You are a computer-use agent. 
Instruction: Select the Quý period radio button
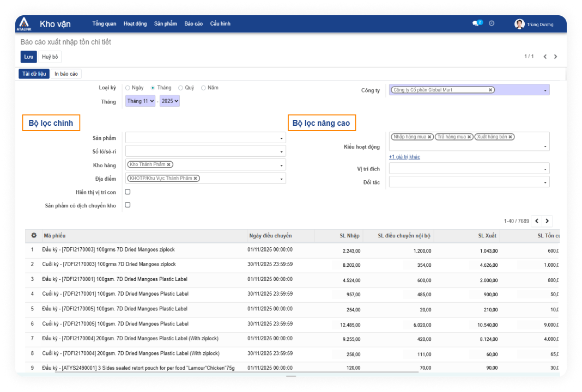coord(180,88)
